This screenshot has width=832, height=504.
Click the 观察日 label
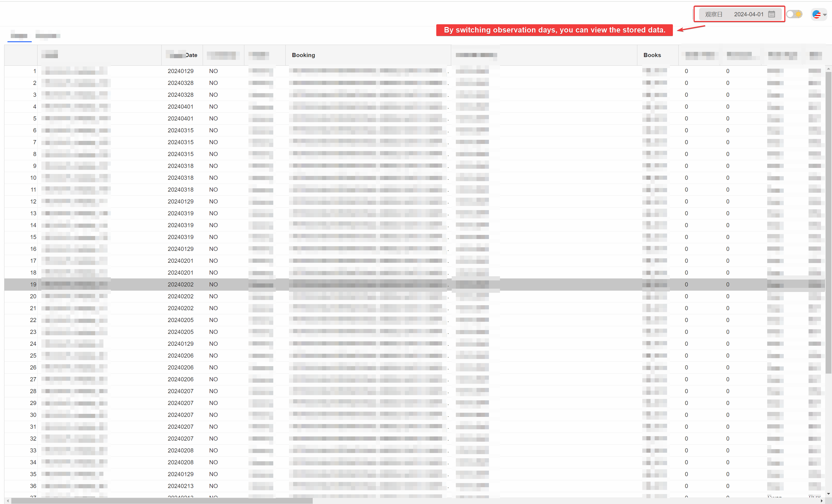tap(714, 14)
